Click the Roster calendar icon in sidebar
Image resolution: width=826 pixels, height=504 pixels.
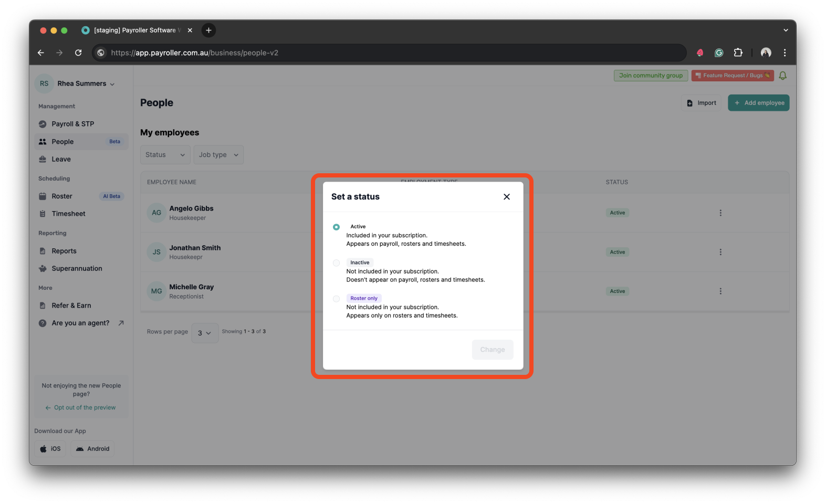43,196
